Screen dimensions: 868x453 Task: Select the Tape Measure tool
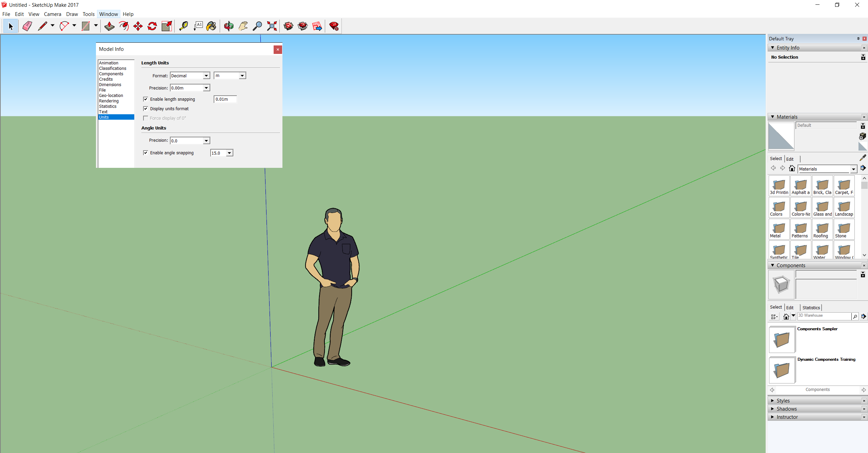pos(183,26)
